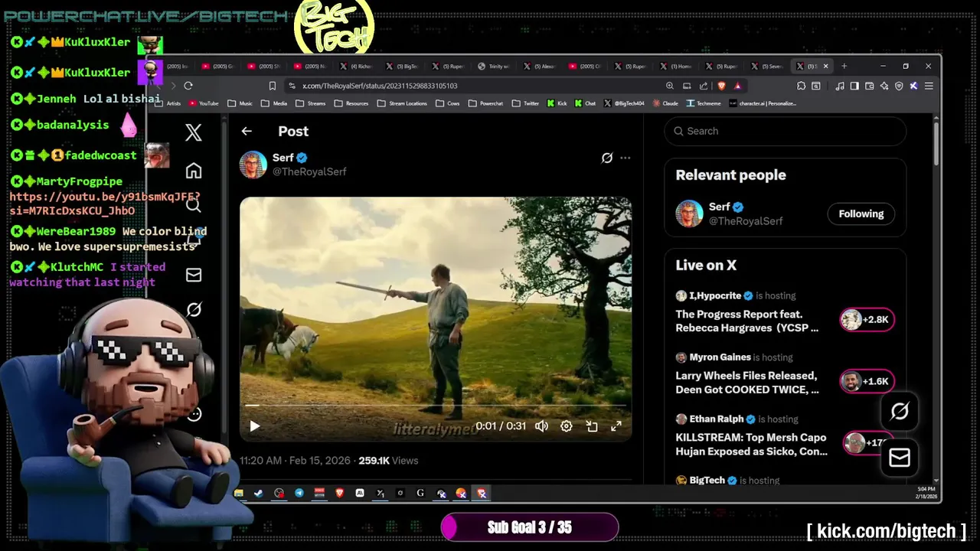Click the +2.8K listeners badge

tap(867, 319)
